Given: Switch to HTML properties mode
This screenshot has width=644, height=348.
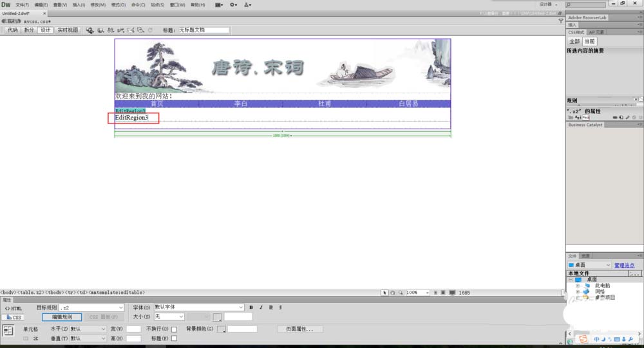Looking at the screenshot, I should pyautogui.click(x=14, y=308).
